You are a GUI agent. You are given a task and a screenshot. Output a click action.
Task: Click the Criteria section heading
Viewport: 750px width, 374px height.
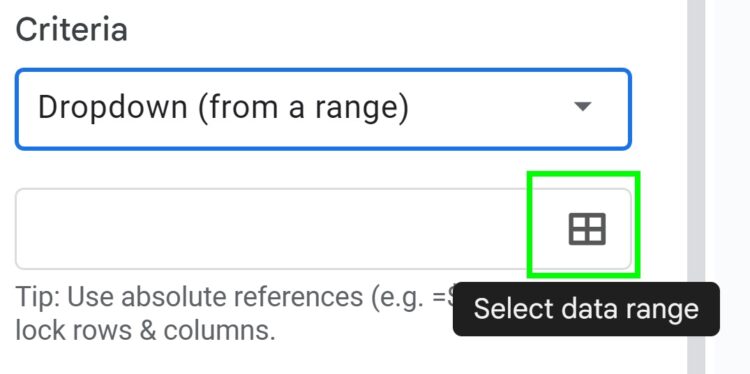click(72, 29)
